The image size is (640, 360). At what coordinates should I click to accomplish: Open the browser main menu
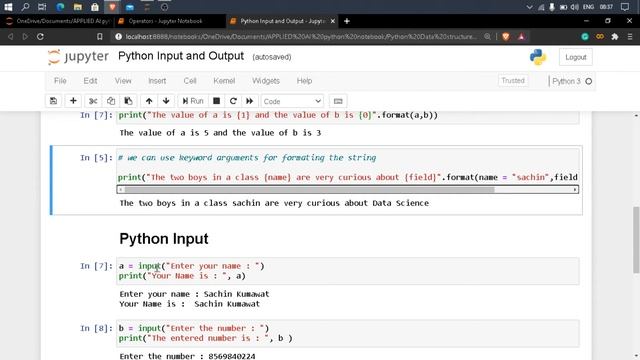click(630, 36)
